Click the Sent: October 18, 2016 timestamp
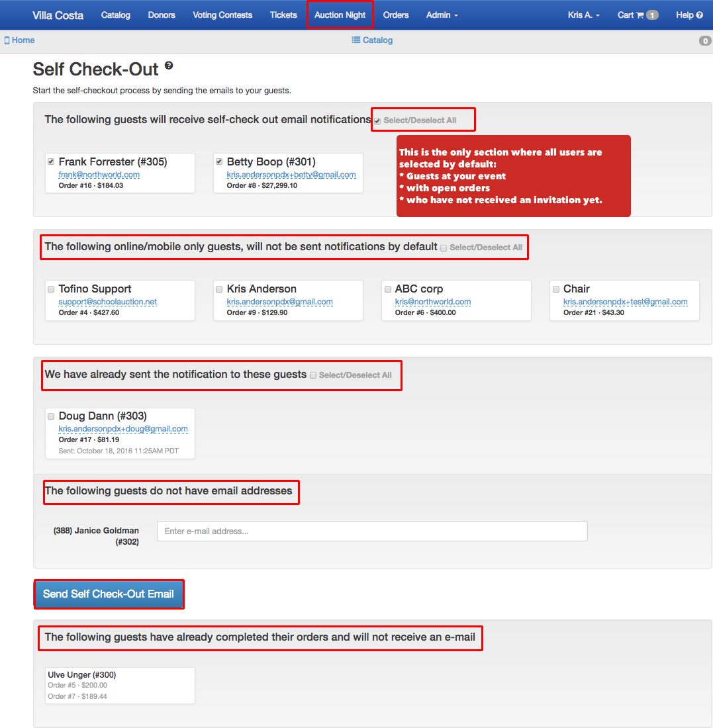 point(119,451)
